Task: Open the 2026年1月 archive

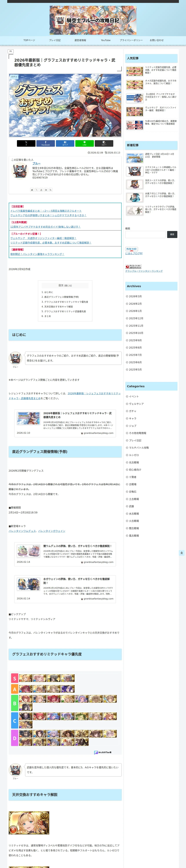Action: click(135, 311)
